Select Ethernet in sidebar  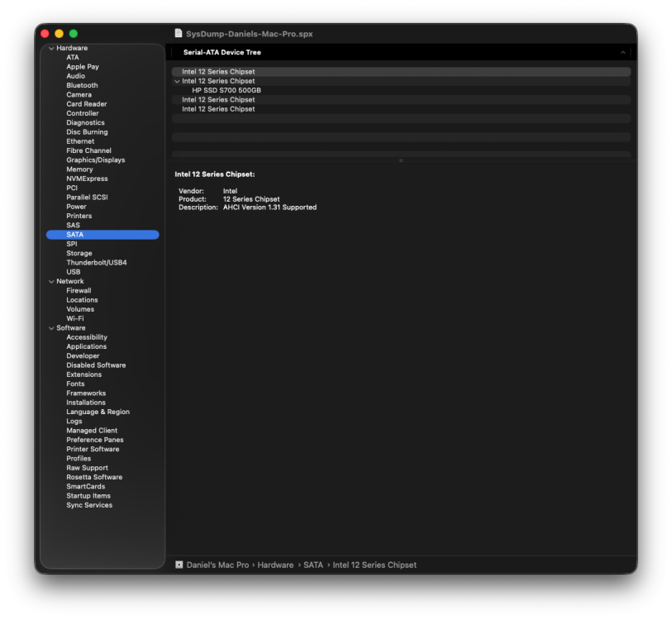[80, 141]
